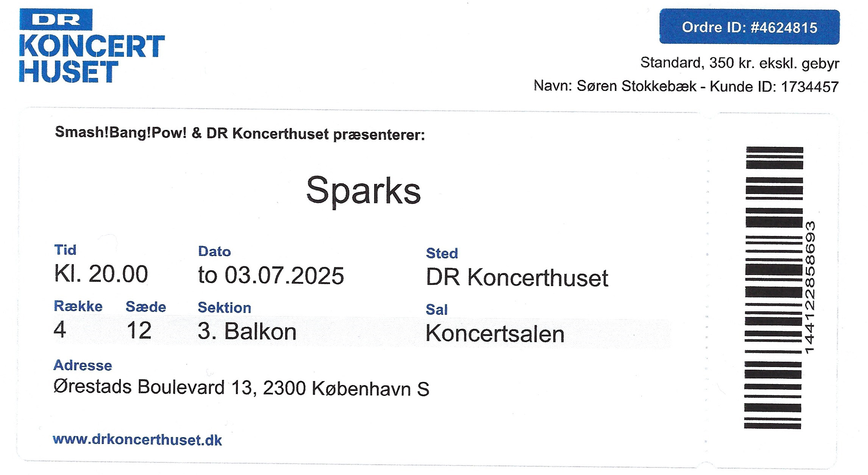Click the Ordre ID #4624815 badge
The image size is (868, 475).
(x=749, y=27)
